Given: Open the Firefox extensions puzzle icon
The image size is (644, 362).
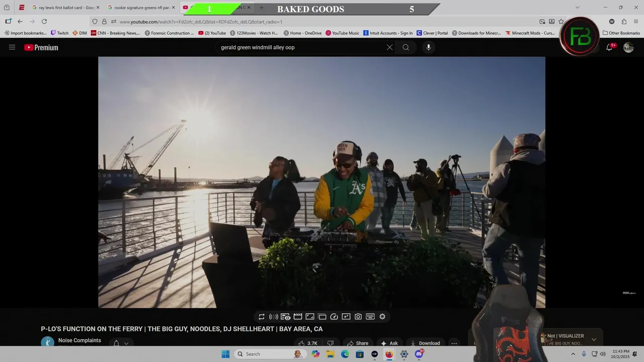Looking at the screenshot, I should [624, 22].
